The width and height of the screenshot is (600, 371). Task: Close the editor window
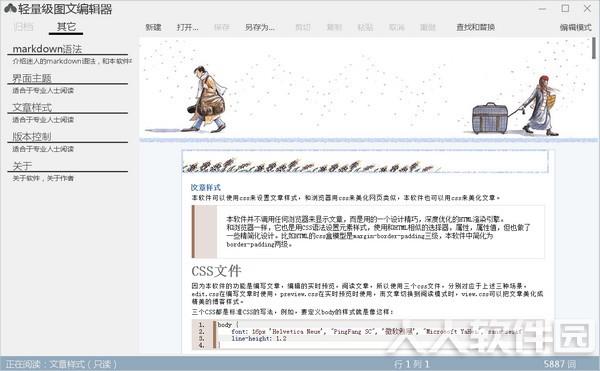click(x=587, y=8)
